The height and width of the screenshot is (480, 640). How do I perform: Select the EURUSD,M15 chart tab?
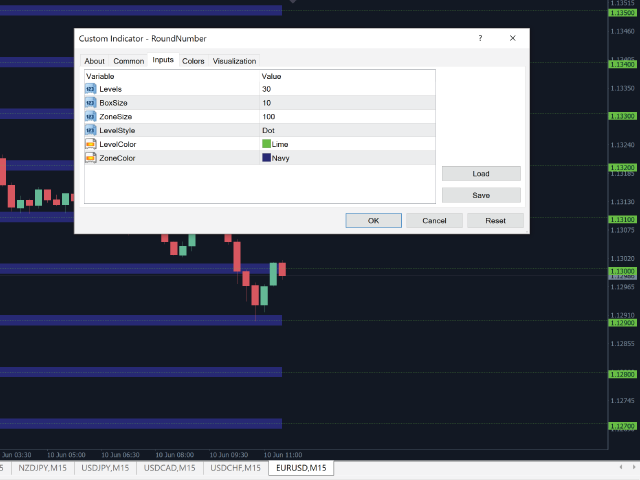coord(301,468)
